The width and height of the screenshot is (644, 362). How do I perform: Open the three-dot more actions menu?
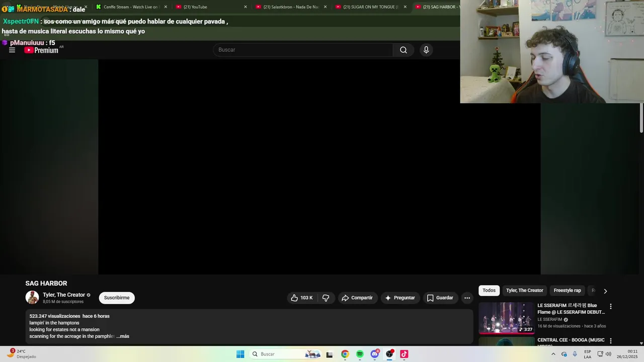point(467,298)
